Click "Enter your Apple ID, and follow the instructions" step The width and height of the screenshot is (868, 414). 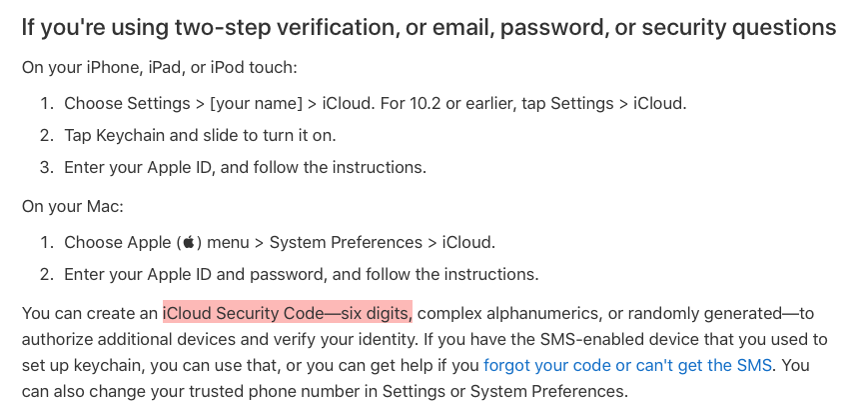click(x=245, y=167)
